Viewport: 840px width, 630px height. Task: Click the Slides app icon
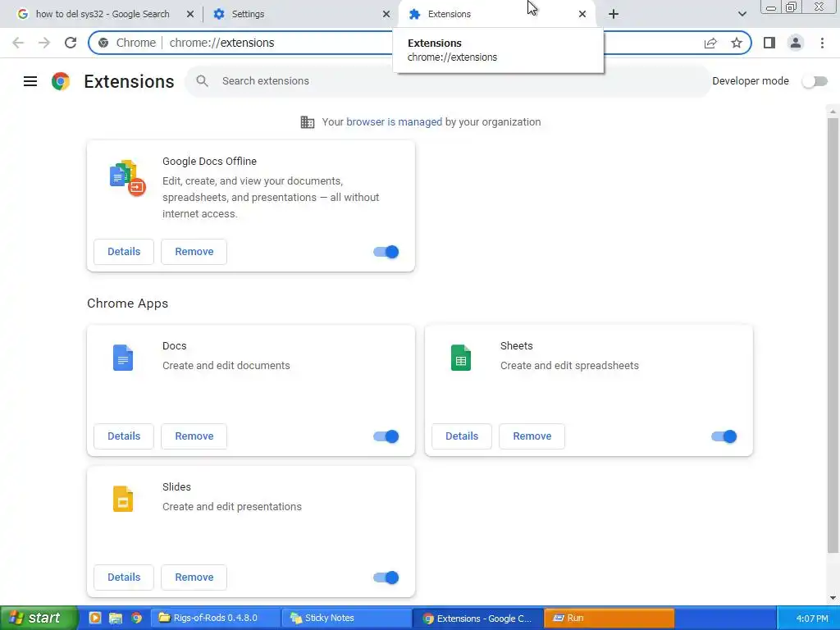[123, 499]
